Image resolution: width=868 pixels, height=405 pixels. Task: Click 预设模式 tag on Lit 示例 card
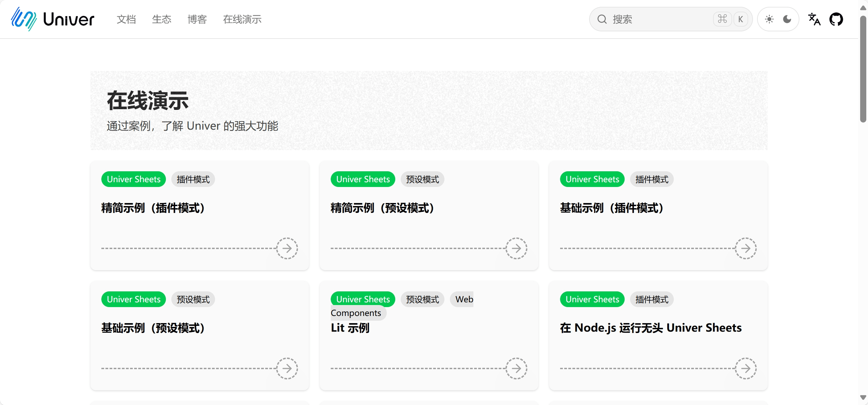coord(423,299)
